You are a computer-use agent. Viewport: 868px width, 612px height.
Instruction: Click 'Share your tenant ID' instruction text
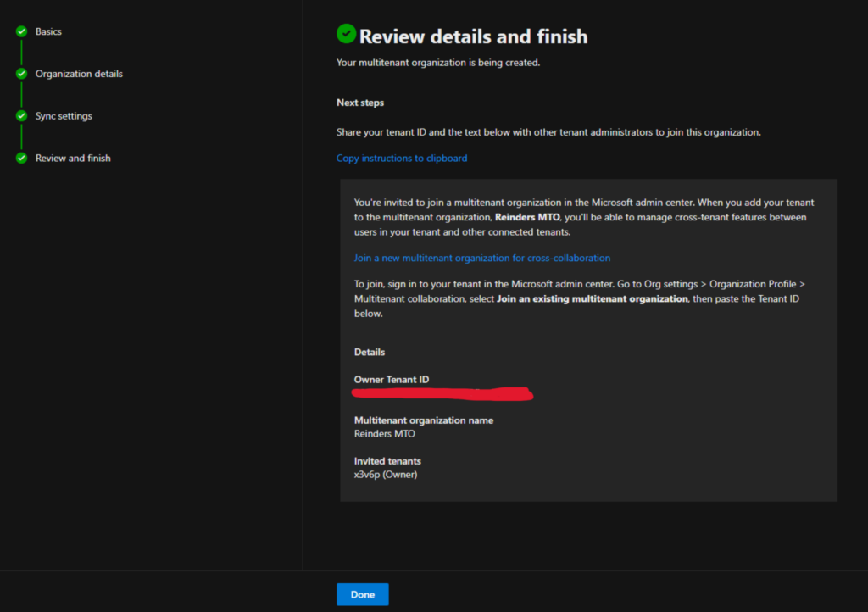click(548, 132)
